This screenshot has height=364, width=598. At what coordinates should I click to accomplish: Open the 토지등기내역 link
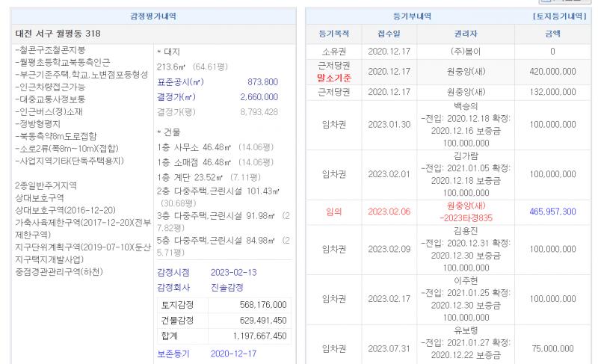pos(558,16)
